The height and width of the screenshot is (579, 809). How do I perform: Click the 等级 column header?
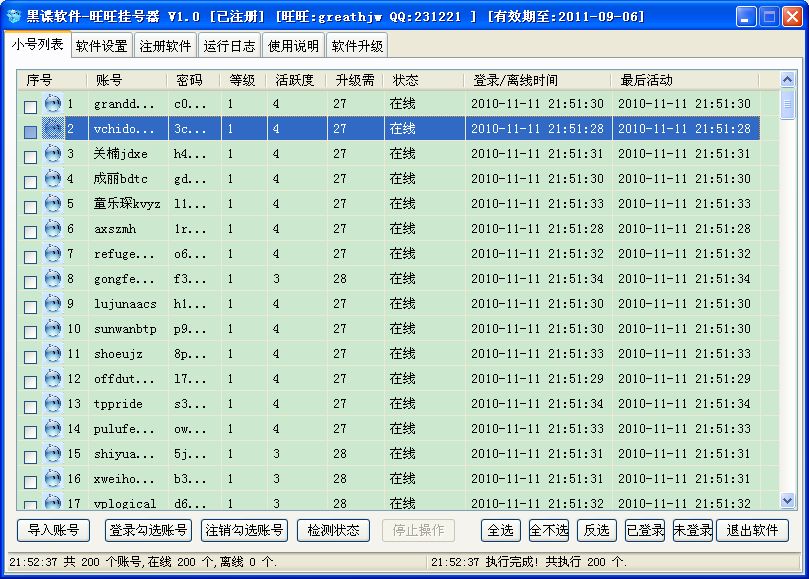tap(244, 81)
